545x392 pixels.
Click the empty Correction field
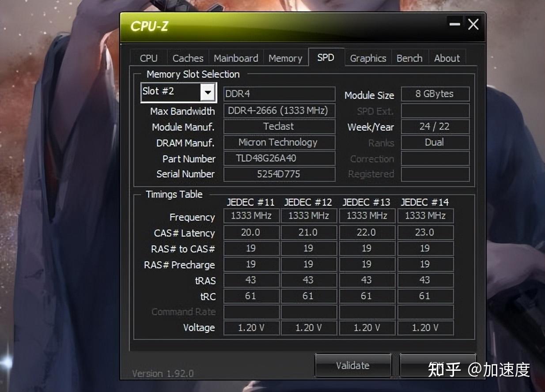pos(435,158)
